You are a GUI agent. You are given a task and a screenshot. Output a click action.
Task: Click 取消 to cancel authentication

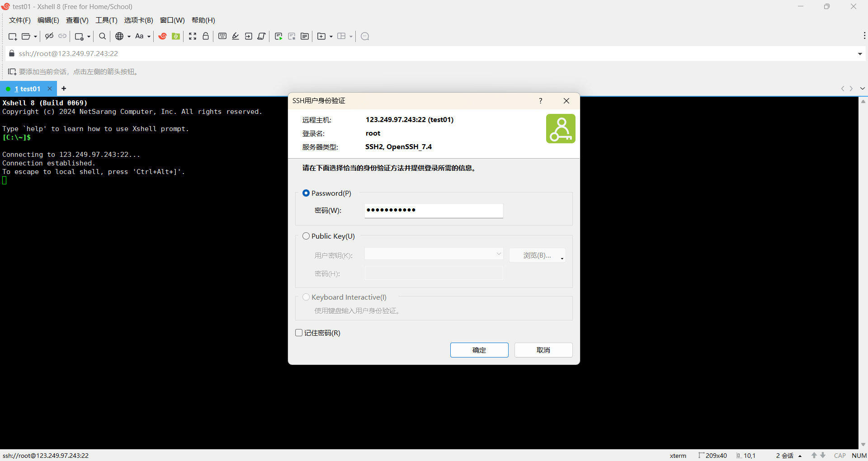click(x=543, y=350)
